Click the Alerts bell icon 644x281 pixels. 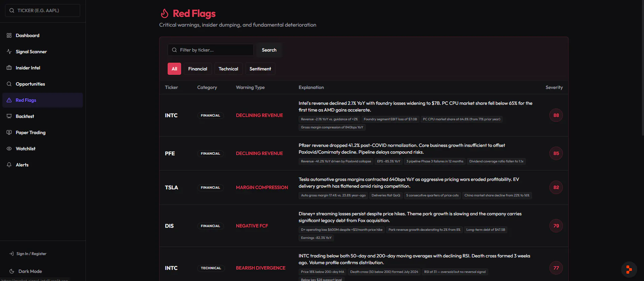(x=9, y=165)
